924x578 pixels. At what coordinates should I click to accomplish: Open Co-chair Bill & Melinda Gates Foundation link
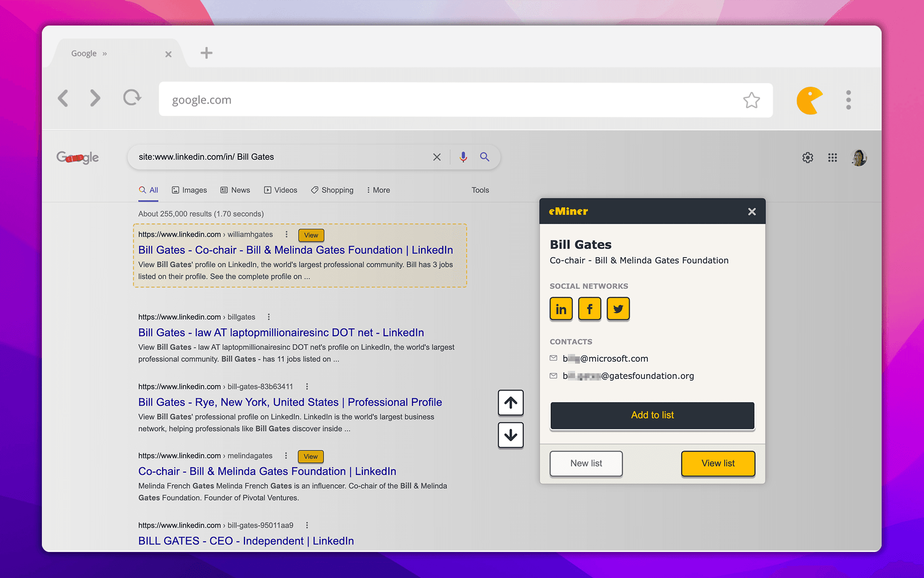pyautogui.click(x=267, y=472)
